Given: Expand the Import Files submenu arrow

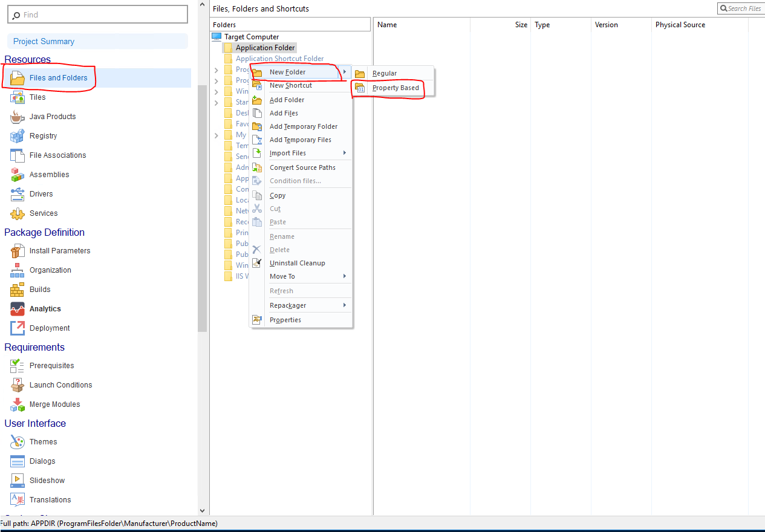Looking at the screenshot, I should coord(345,153).
